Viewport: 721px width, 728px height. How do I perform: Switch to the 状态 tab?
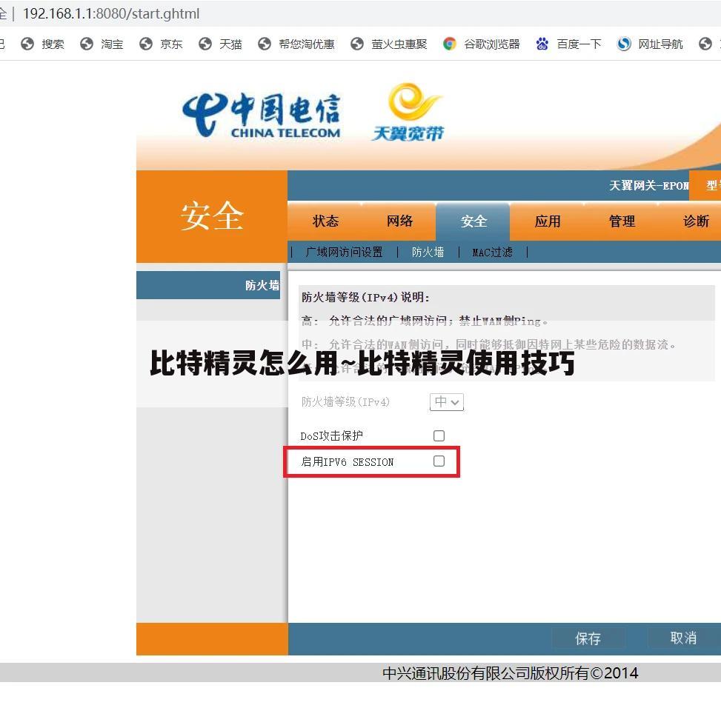(325, 221)
